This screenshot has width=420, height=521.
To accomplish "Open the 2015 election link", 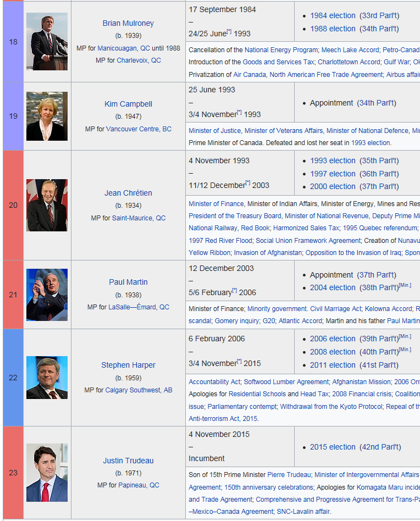I will (333, 447).
